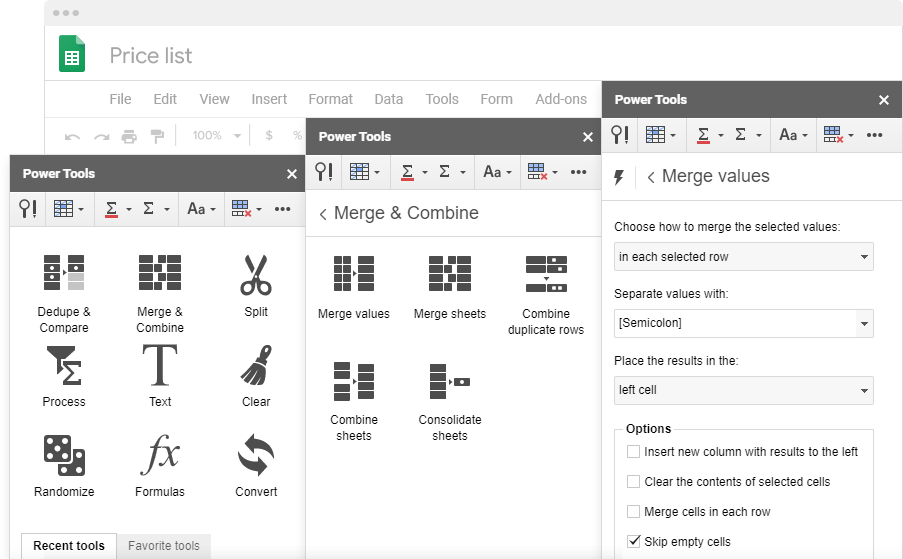
Task: Open the [Semicolon] separator dropdown
Action: tap(743, 323)
